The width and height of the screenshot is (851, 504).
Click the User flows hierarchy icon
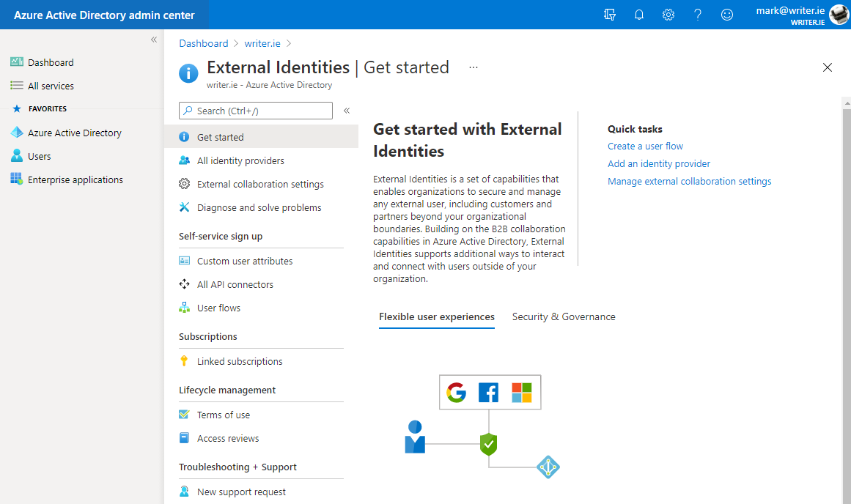[184, 308]
